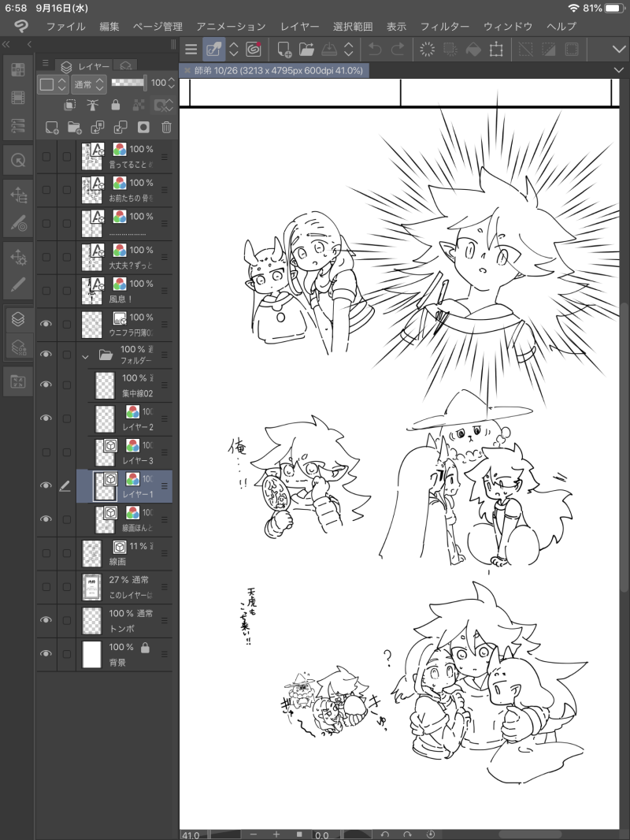The width and height of the screenshot is (630, 840).
Task: Open the timeline film strip palette icon
Action: [18, 98]
